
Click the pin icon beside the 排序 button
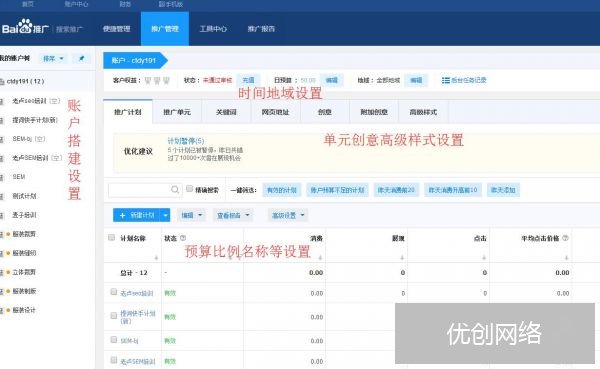click(81, 59)
